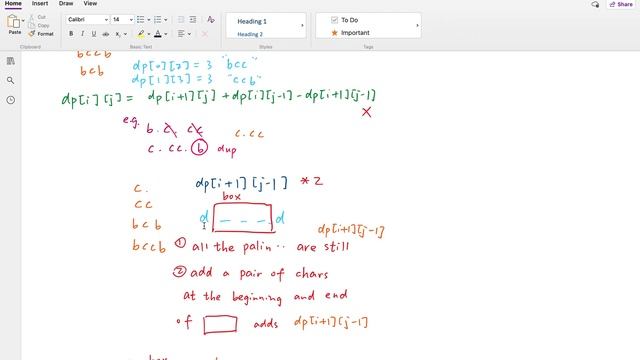Click the paragraph alignment icon
The image size is (640, 360).
[x=181, y=34]
